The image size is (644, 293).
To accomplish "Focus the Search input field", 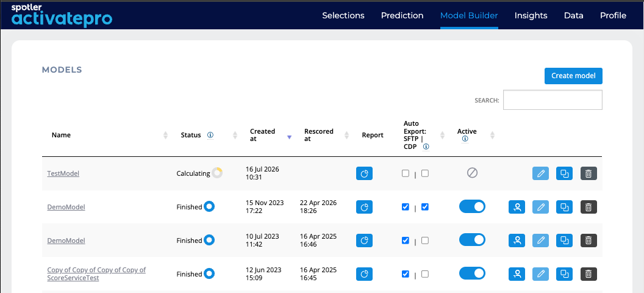I will (x=553, y=100).
